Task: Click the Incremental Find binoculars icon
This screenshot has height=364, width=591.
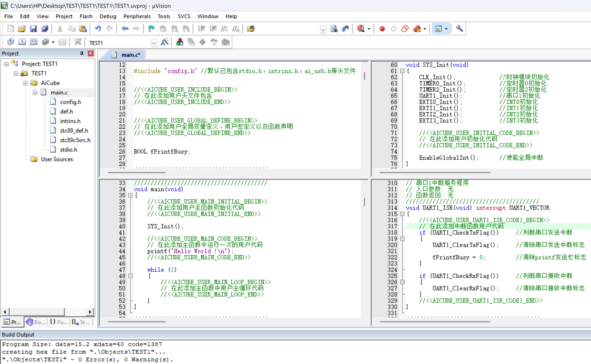Action: pos(345,29)
